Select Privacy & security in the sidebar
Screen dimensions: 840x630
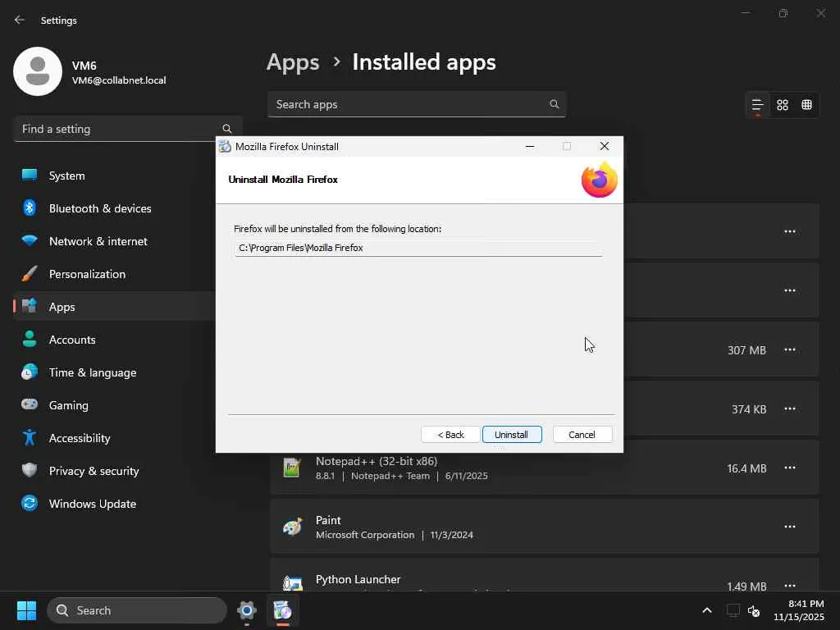(x=94, y=471)
